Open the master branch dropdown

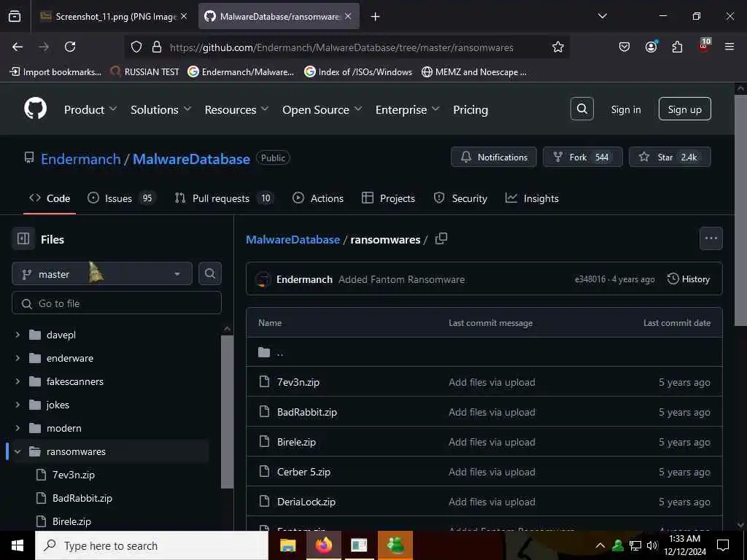(x=102, y=273)
